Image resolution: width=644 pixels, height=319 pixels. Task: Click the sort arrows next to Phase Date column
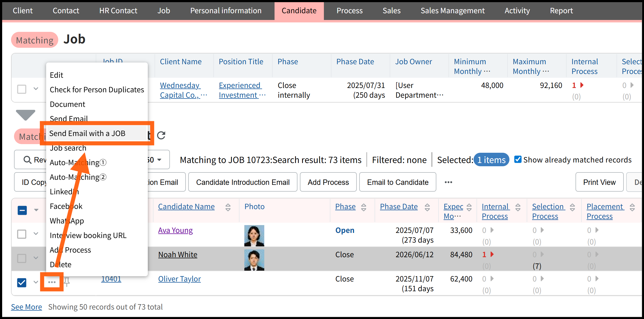tap(427, 207)
